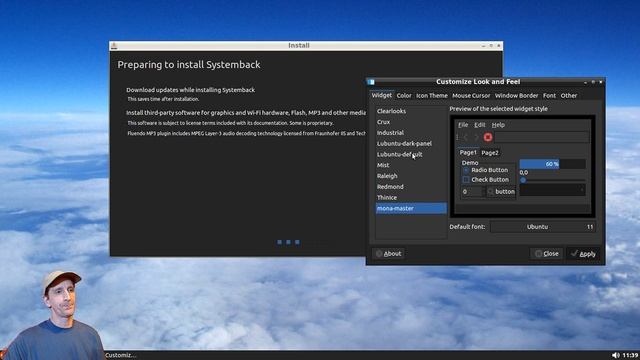The image size is (640, 360).
Task: Click the Customize Look and Feel title bar icon
Action: [x=371, y=82]
